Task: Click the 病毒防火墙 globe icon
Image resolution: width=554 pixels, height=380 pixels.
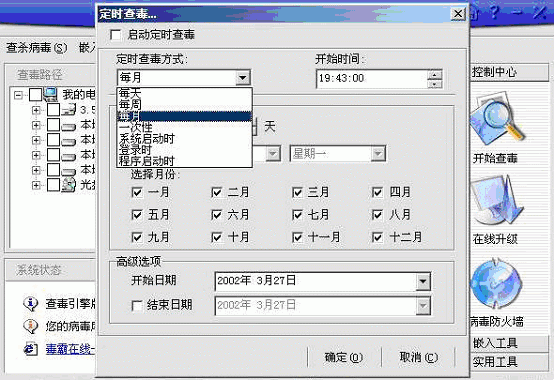Action: tap(496, 284)
